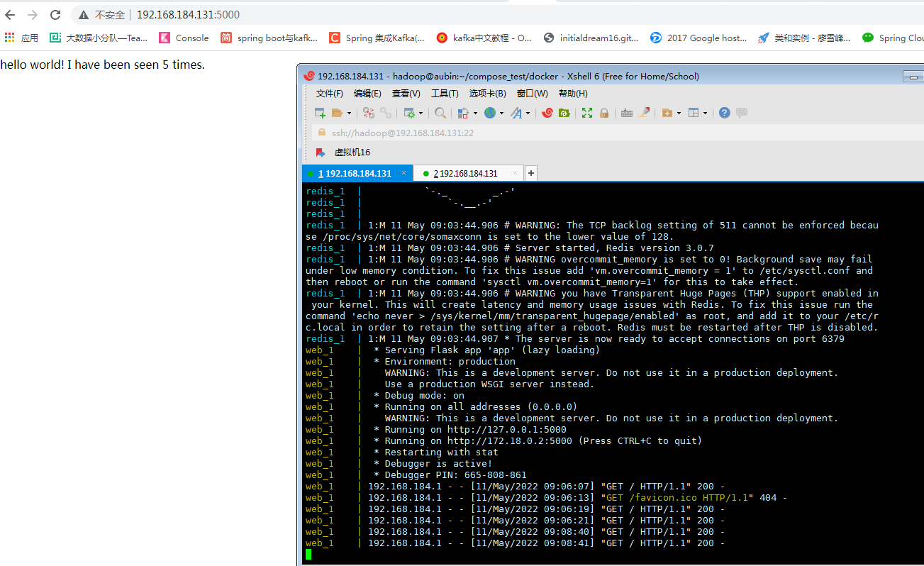Open the 窗口(W) menu in Xshell

532,93
